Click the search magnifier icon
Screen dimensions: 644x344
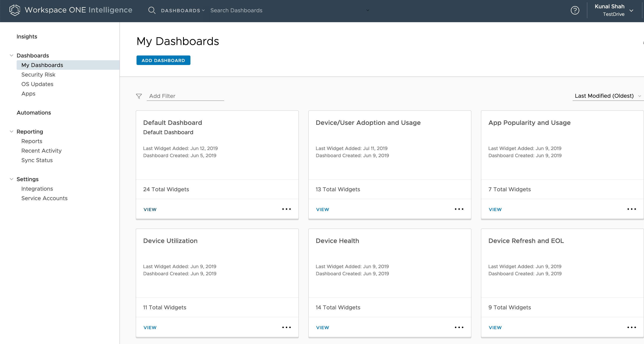pos(152,10)
